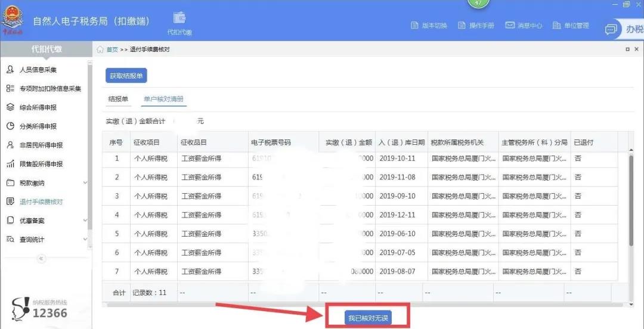Open the 操作手册 manual
The image size is (644, 329).
(x=476, y=26)
